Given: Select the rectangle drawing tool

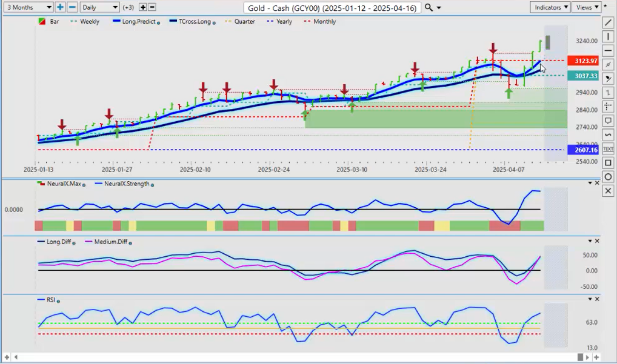Looking at the screenshot, I should (608, 162).
